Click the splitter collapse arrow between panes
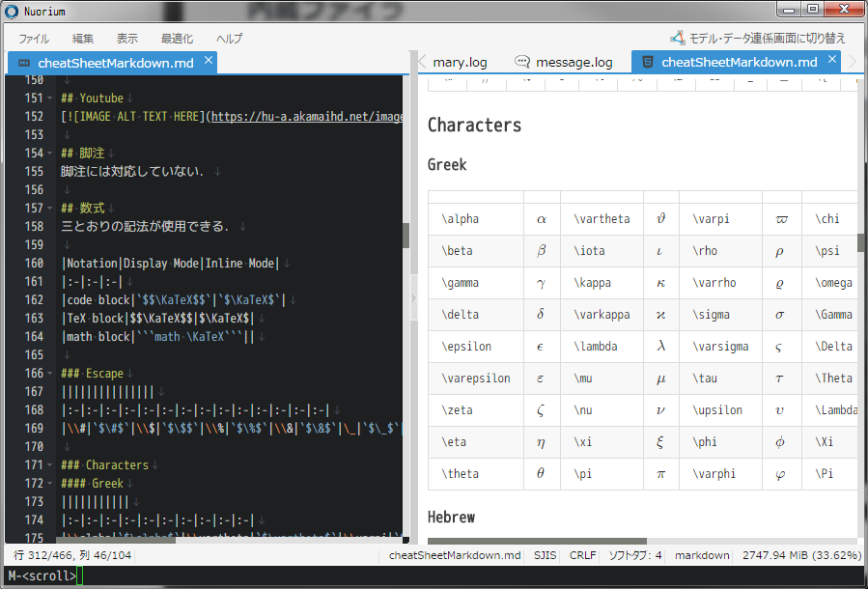The width and height of the screenshot is (868, 589). point(413,297)
